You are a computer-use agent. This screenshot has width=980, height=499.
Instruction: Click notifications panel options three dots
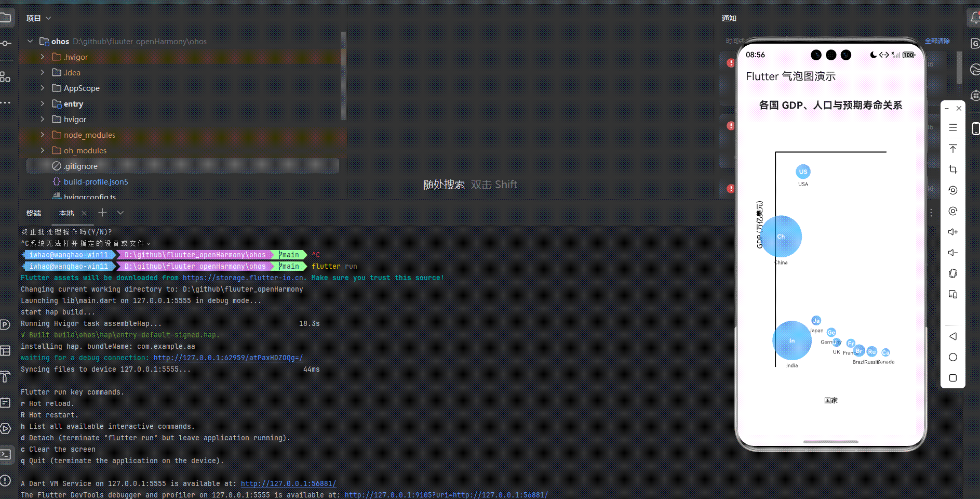pyautogui.click(x=931, y=213)
